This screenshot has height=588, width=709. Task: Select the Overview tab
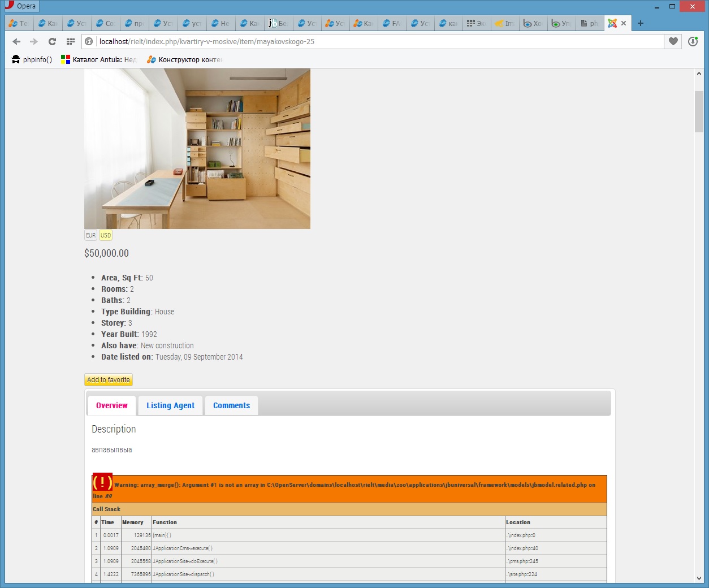[112, 405]
